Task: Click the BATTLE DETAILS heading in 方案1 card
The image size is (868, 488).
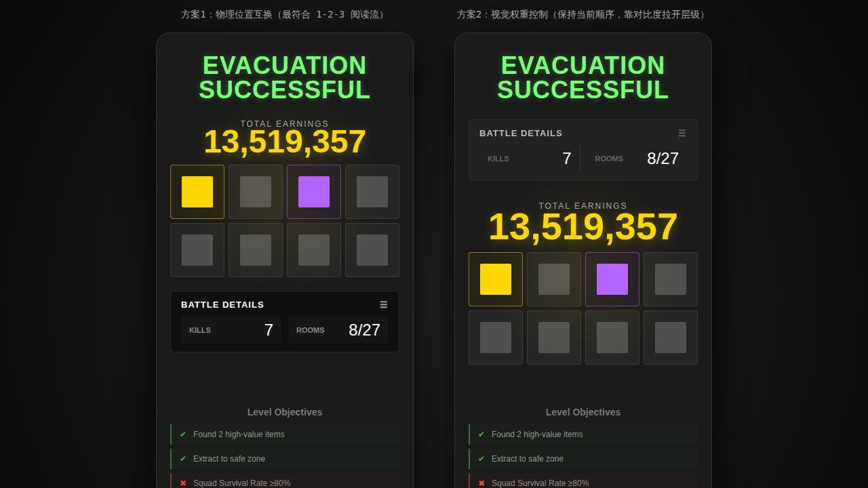Action: point(222,305)
